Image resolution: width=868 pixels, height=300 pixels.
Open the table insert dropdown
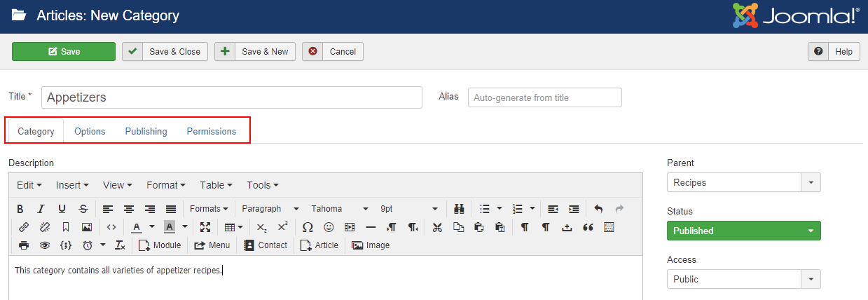pos(233,227)
